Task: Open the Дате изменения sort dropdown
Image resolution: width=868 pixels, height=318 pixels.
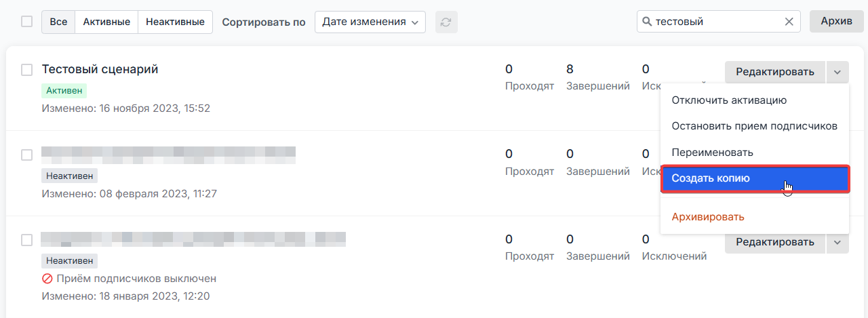Action: coord(370,22)
